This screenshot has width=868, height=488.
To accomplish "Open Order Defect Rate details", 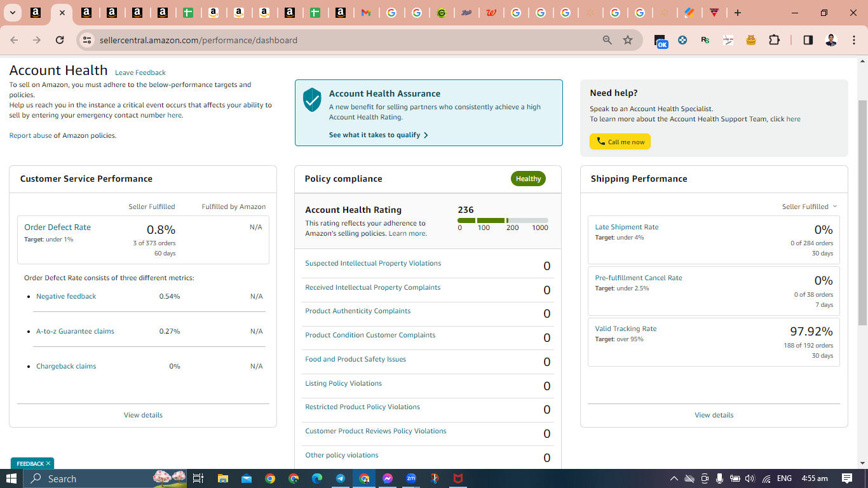I will 57,227.
